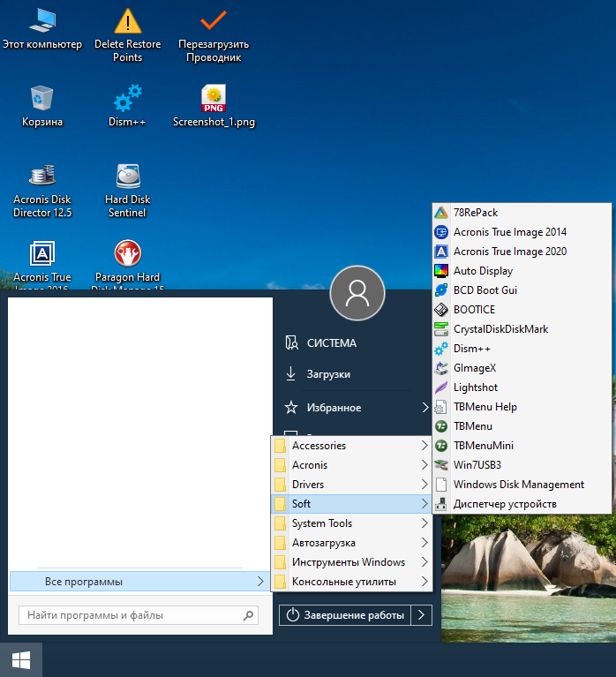Select Перезагрузить Проводник checkmark icon
The width and height of the screenshot is (616, 677).
click(x=214, y=20)
